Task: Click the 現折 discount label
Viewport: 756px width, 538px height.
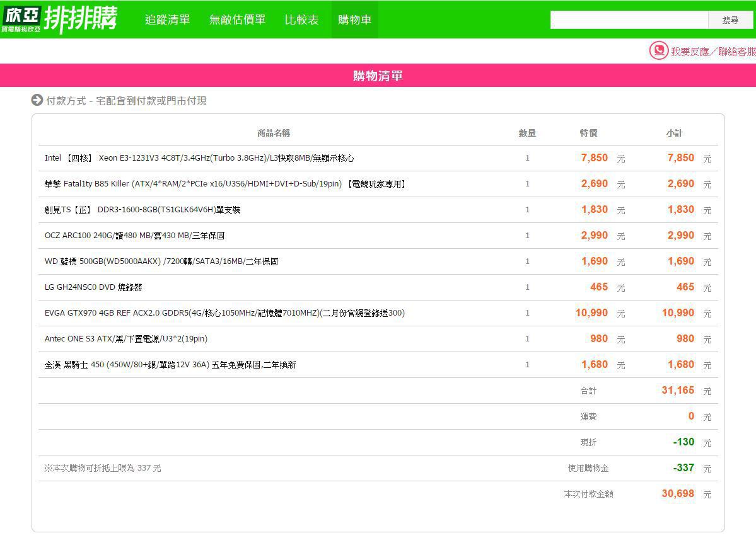Action: [x=588, y=443]
